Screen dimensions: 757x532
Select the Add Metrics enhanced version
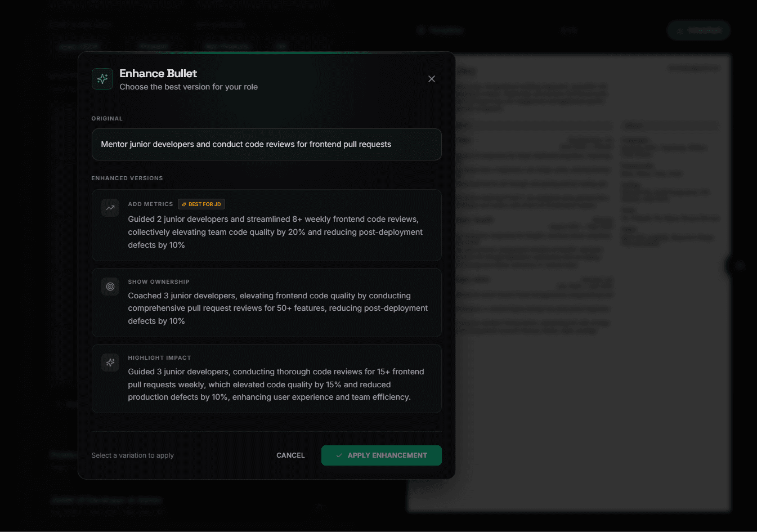[266, 225]
